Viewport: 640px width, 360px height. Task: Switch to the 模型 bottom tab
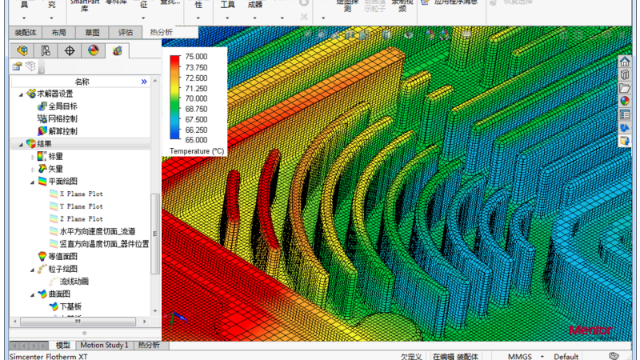click(63, 345)
